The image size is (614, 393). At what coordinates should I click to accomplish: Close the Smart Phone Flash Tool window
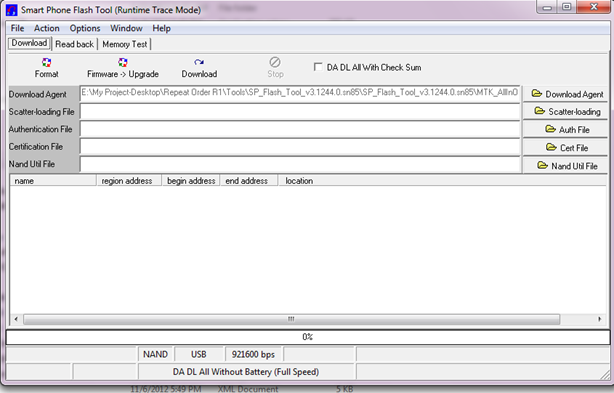tap(594, 7)
